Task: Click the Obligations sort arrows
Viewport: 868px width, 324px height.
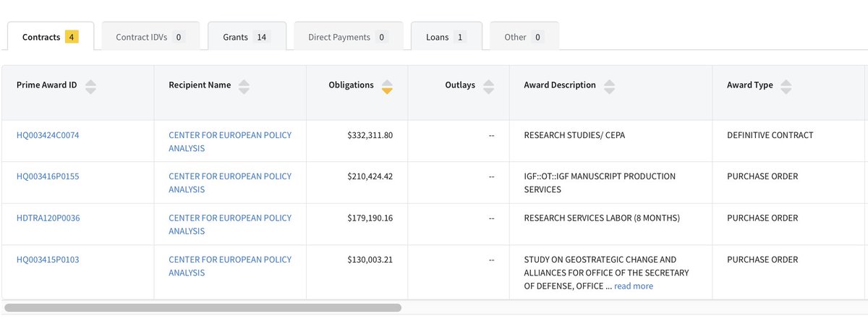Action: [x=387, y=87]
